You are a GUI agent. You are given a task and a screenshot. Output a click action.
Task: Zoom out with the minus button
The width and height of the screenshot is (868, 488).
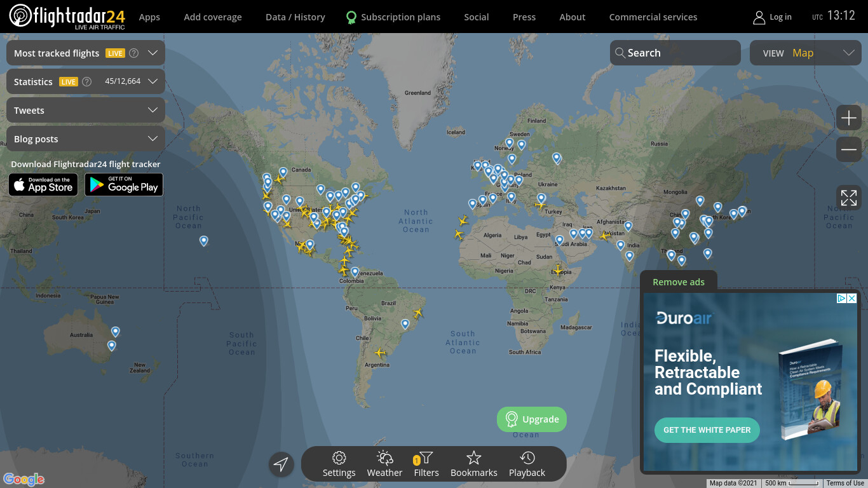tap(849, 150)
